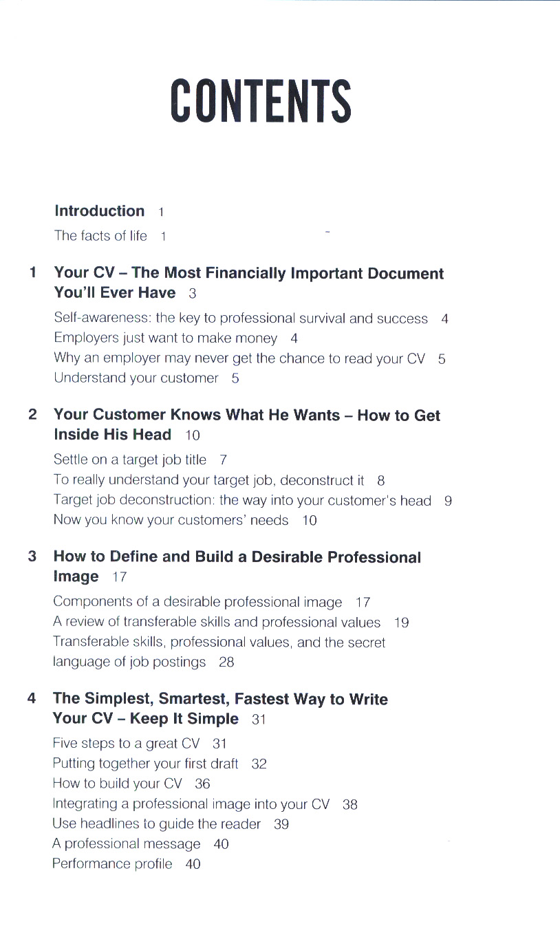
Task: Jump to 'A professional message' section
Action: [x=127, y=844]
